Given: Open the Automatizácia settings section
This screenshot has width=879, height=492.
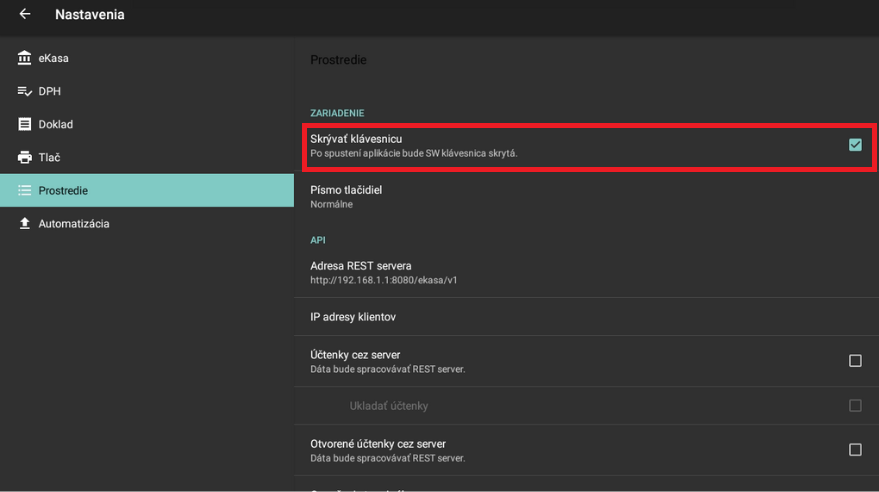Looking at the screenshot, I should pyautogui.click(x=74, y=223).
